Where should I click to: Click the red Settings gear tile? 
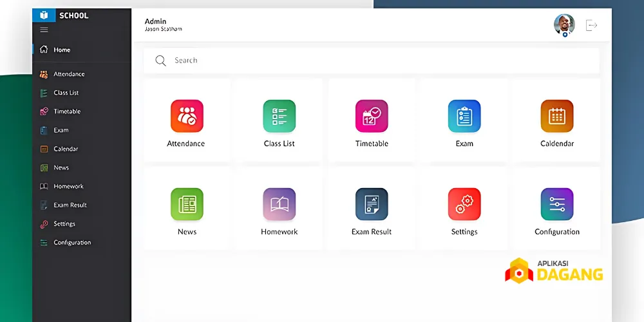[464, 204]
